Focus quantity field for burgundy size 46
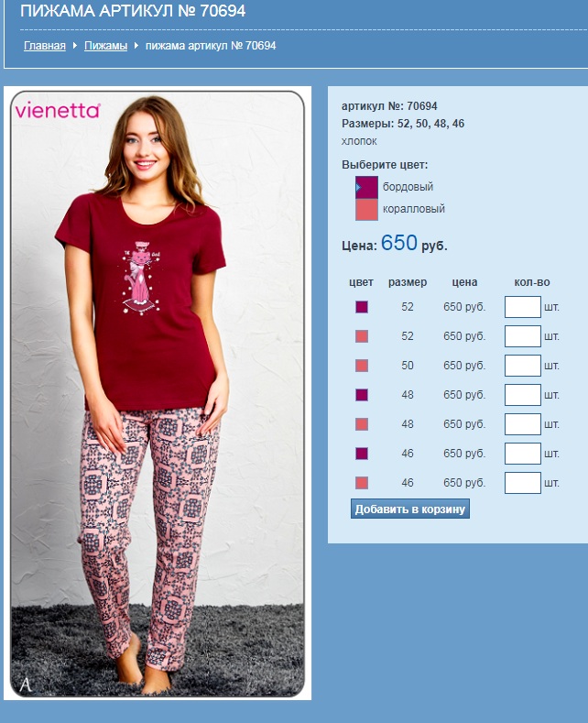The height and width of the screenshot is (723, 588). coord(523,454)
